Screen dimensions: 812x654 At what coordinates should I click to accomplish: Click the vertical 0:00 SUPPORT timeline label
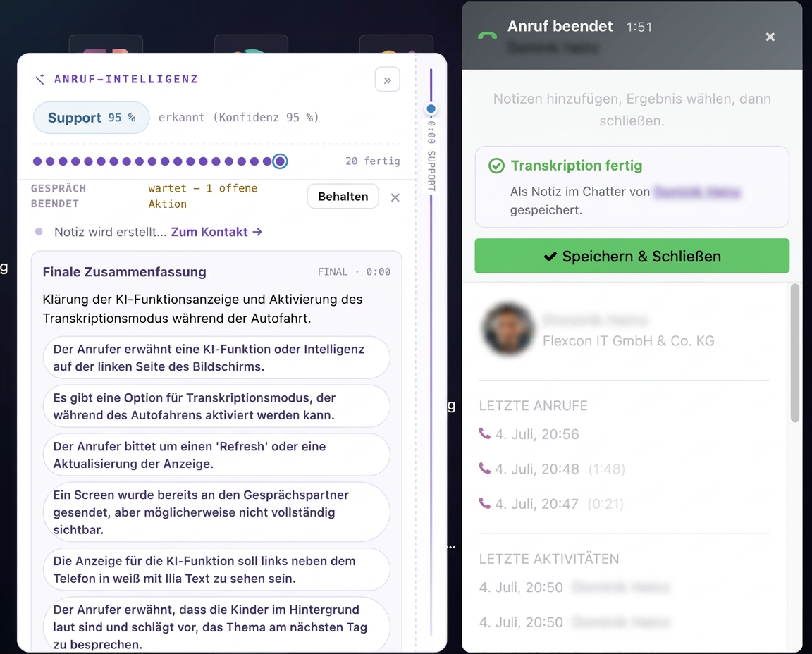(431, 156)
